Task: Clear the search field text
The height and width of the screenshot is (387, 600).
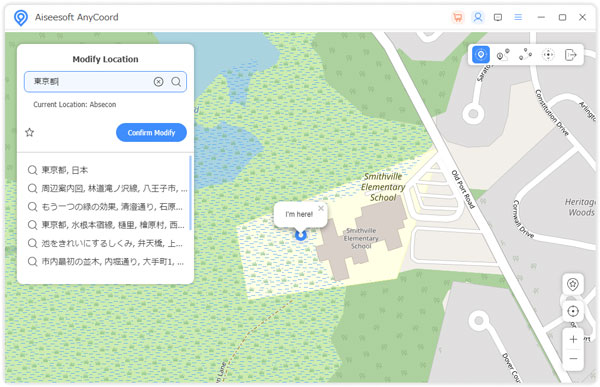Action: 158,82
